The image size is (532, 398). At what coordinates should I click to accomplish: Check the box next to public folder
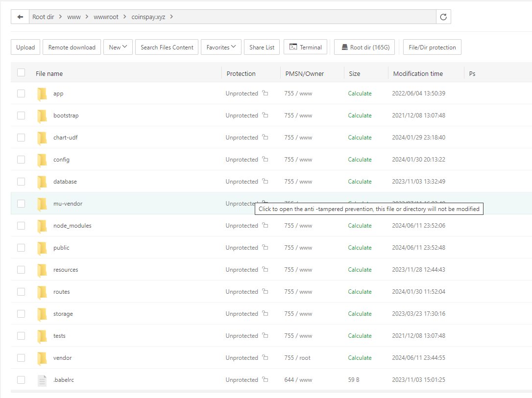(21, 248)
